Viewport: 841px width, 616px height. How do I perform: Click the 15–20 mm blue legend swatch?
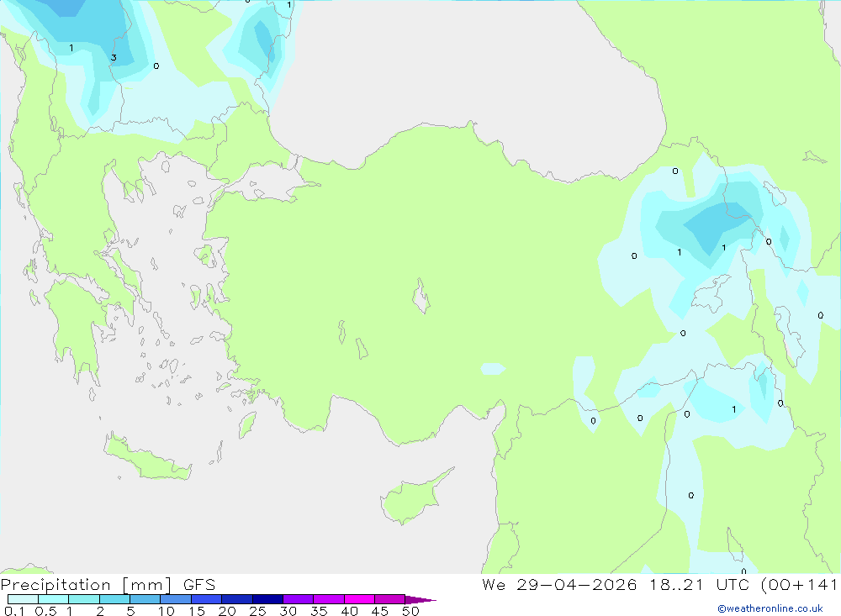(207, 599)
